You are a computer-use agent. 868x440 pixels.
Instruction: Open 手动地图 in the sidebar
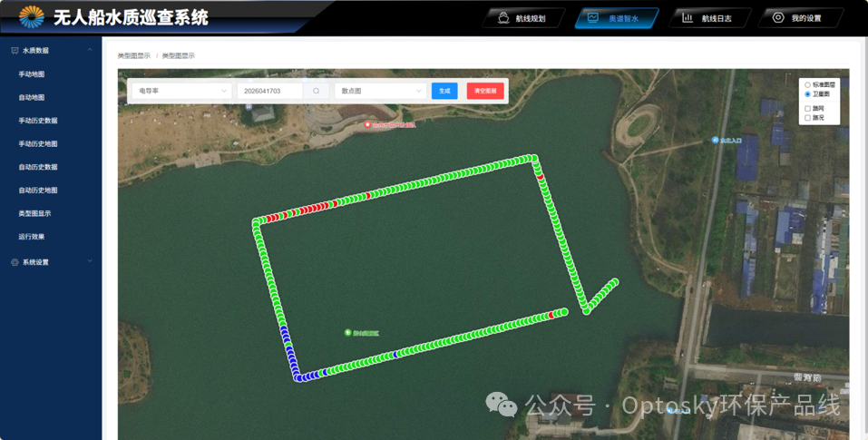tap(32, 74)
